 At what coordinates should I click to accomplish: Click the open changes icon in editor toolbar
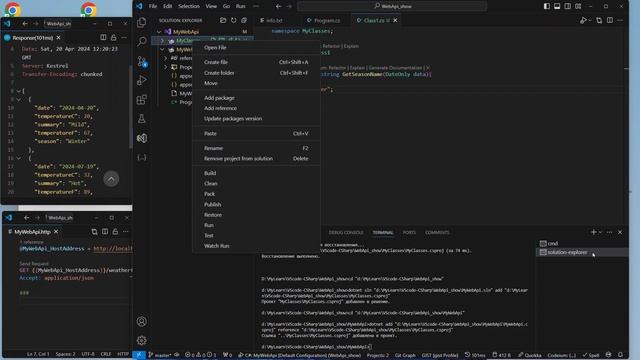599,20
